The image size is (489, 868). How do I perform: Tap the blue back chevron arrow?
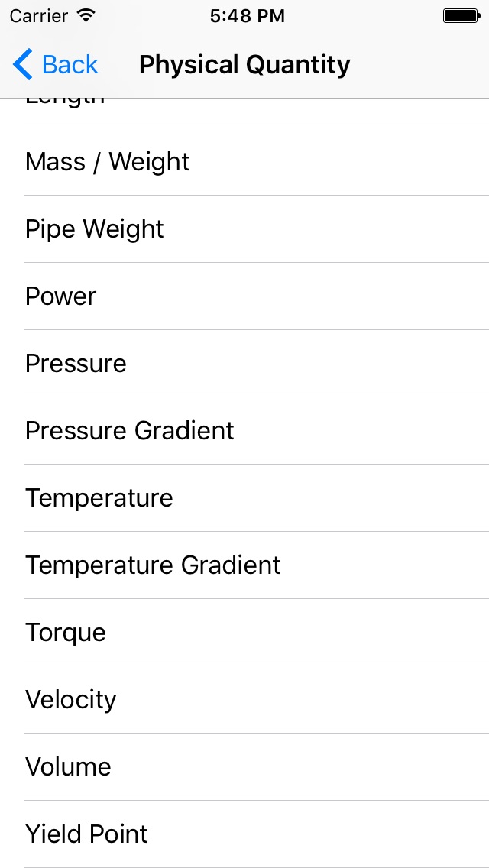[23, 64]
